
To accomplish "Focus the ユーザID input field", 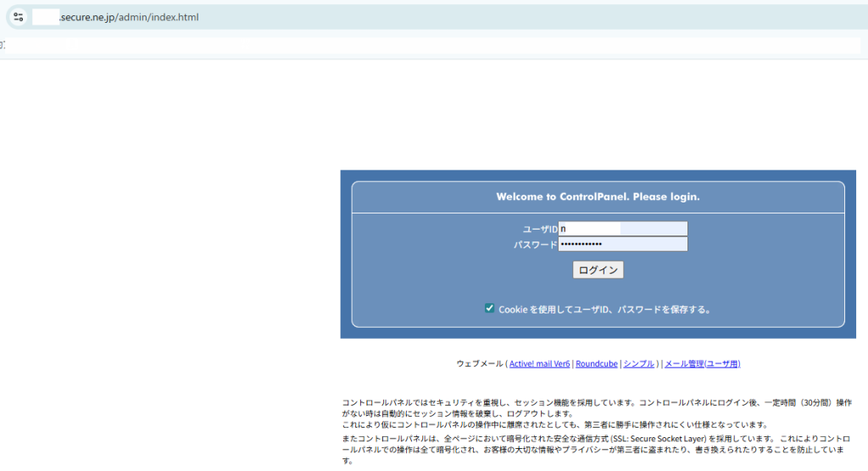I will [622, 229].
